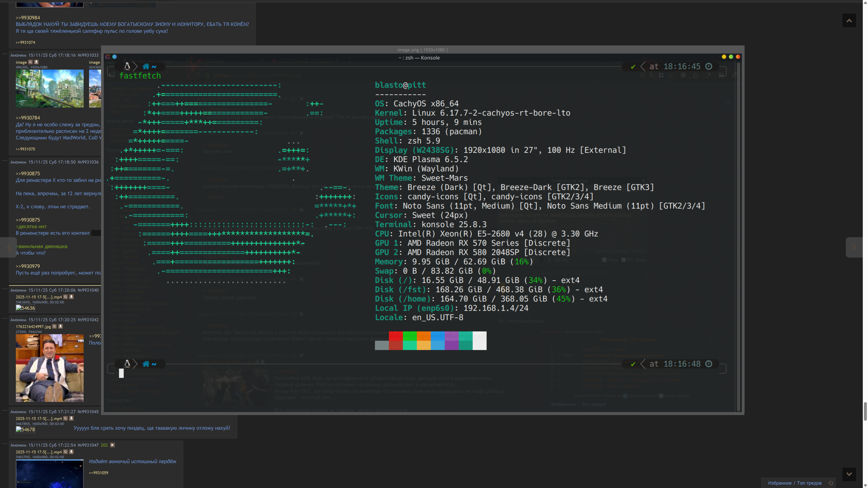Open three-dots menu of post №9931033

[5, 54]
